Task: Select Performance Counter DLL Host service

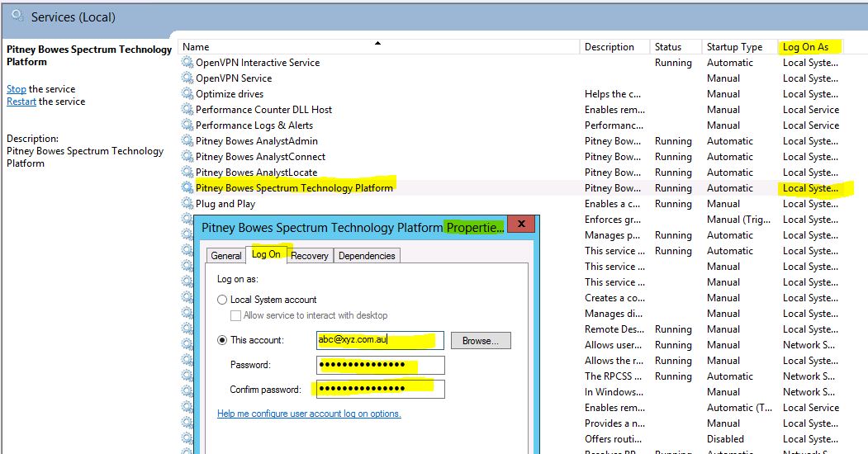Action: [512, 110]
